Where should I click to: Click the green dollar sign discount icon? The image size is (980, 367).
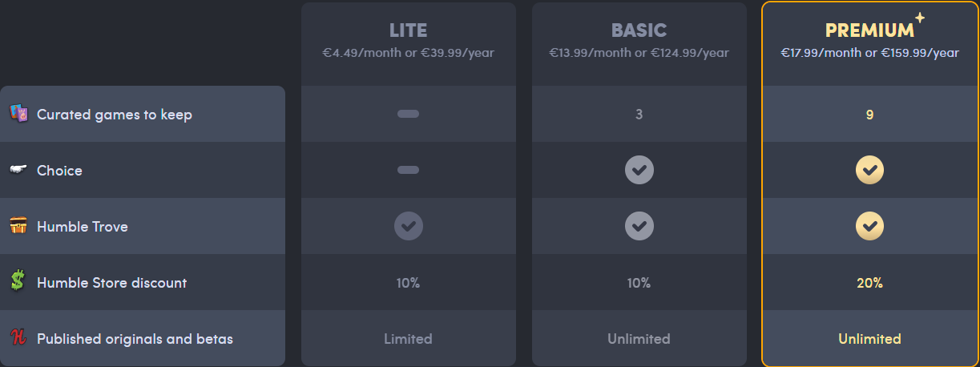tap(18, 282)
